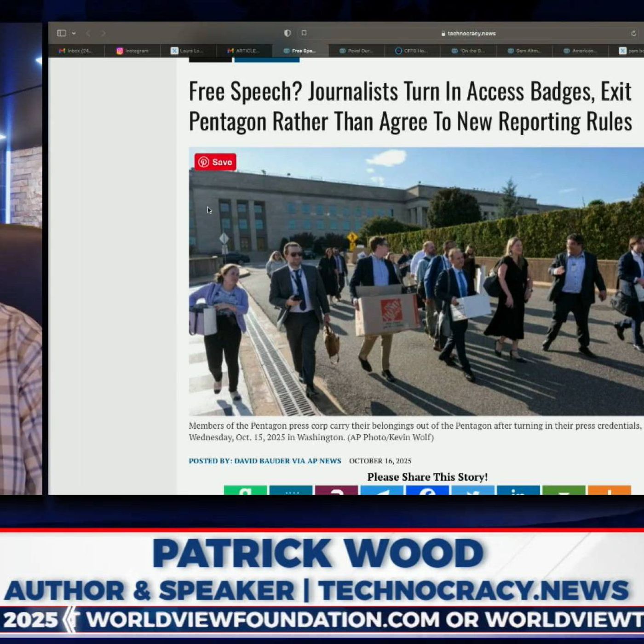Toggle the Safari sidebar panel
Viewport: 644px width, 644px height.
click(61, 33)
